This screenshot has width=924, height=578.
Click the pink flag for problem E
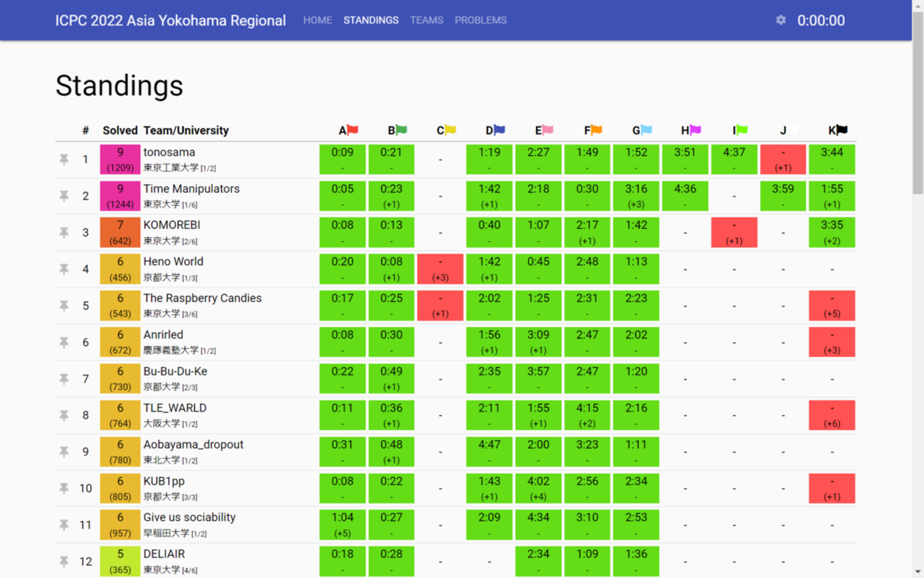tap(547, 130)
